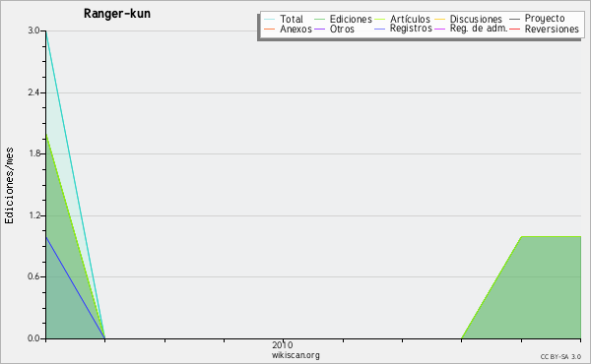Click the y-axis value 0.0
Image resolution: width=591 pixels, height=364 pixels.
tap(33, 338)
